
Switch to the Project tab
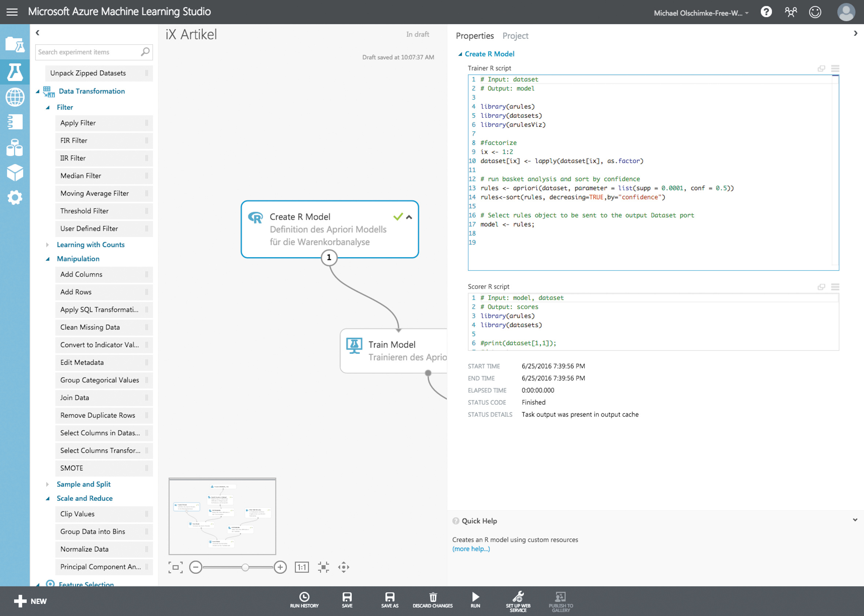(x=515, y=35)
